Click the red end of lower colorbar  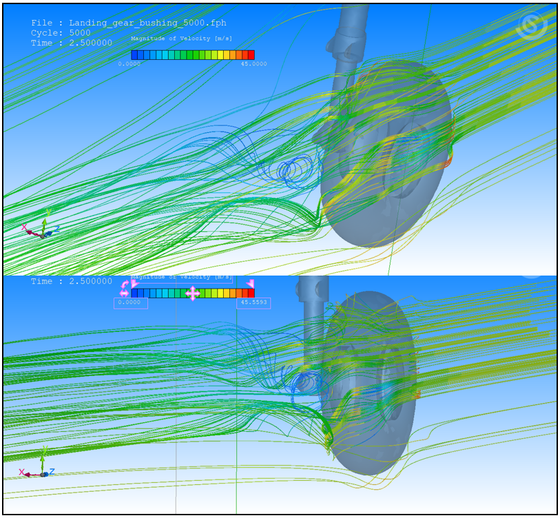(x=251, y=293)
